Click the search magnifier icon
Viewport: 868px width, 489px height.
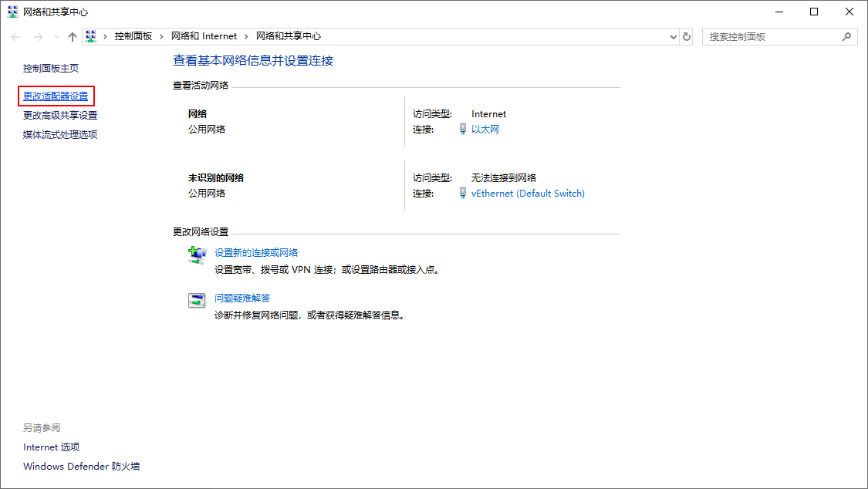(x=846, y=36)
